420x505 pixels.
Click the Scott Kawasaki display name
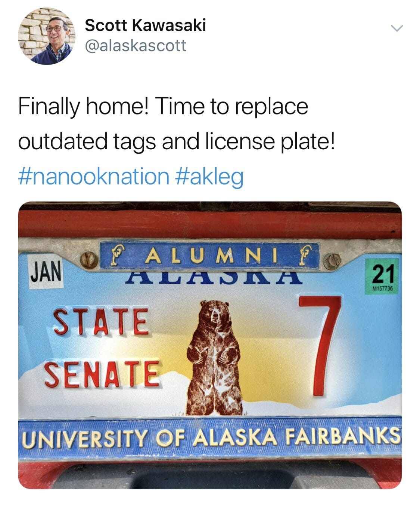145,25
